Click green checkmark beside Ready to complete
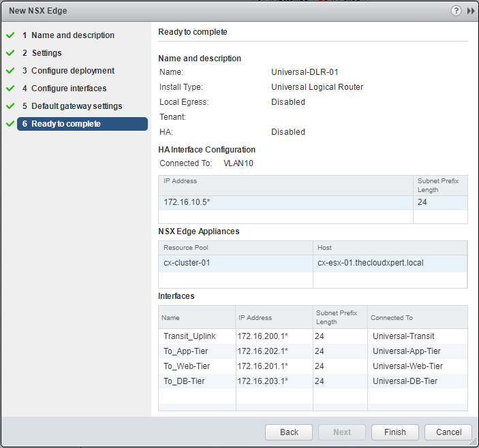479x448 pixels. coord(10,124)
